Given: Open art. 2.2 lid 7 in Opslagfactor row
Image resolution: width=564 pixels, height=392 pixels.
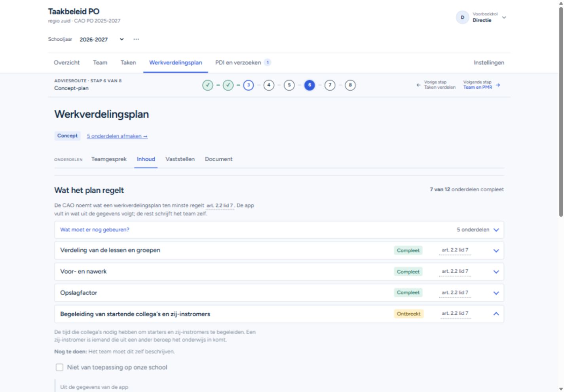Looking at the screenshot, I should (x=455, y=293).
